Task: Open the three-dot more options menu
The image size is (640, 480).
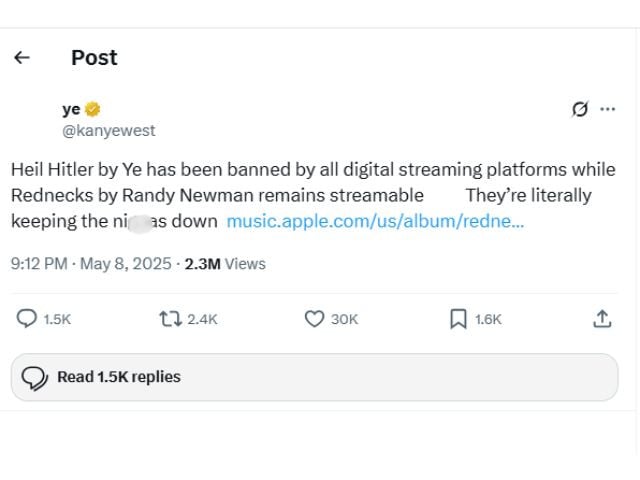Action: pos(608,109)
